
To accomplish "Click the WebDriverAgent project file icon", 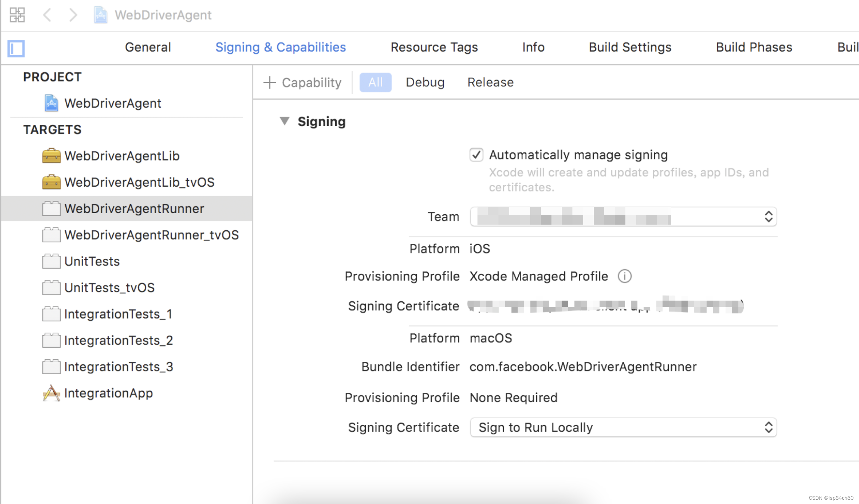I will click(51, 102).
